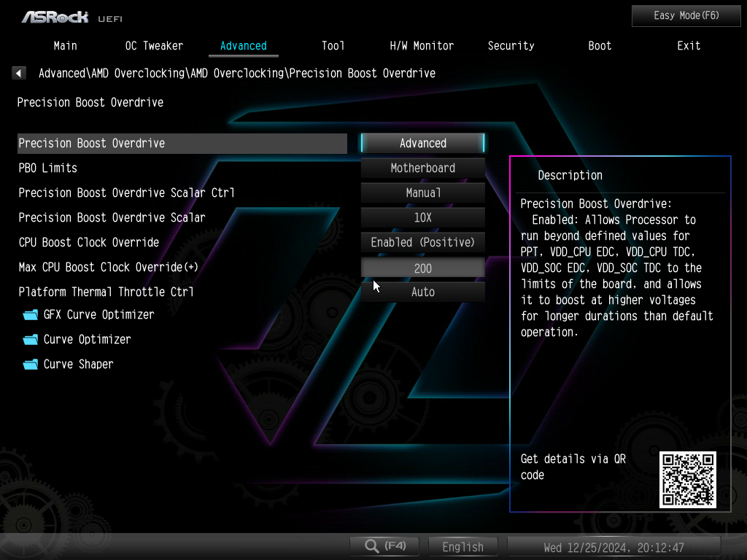Select Platform Thermal Throttle Ctrl label

(107, 292)
